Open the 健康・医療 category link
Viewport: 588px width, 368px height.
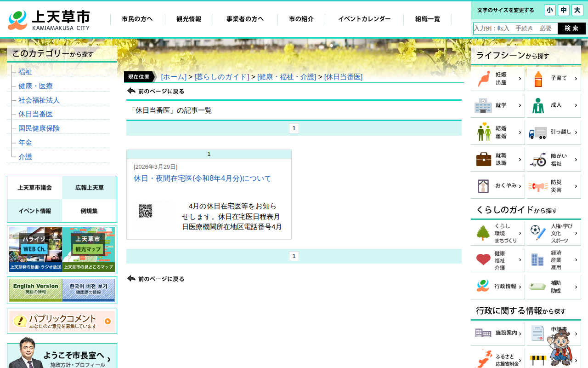(35, 86)
